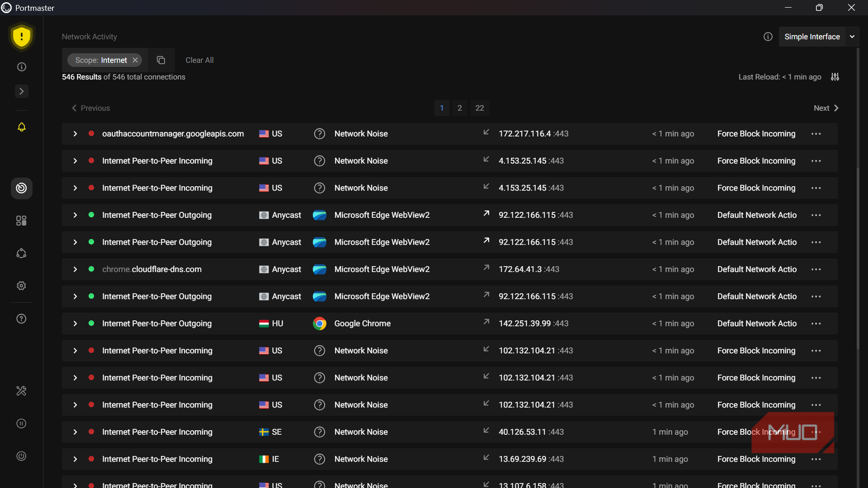Viewport: 868px width, 488px height.
Task: Click the chrome.cloudflare-dns.com domain text
Action: pos(152,269)
